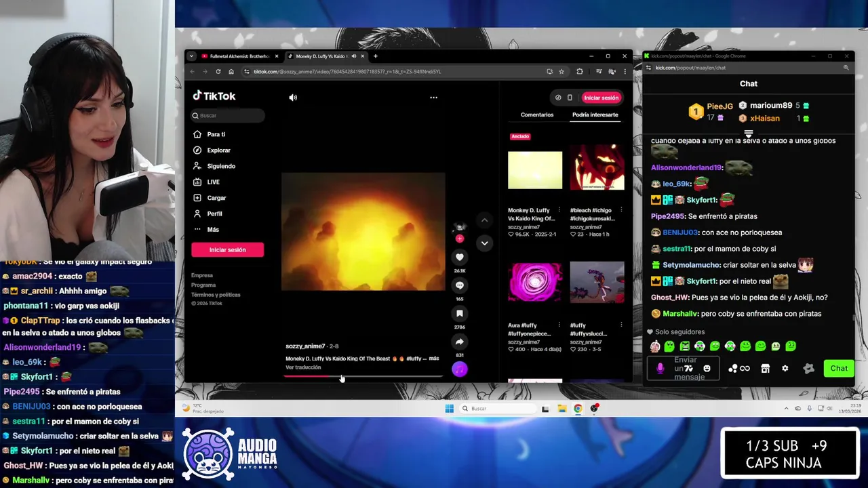The image size is (868, 488).
Task: Click the coin icon next to Iniciar sesión
Action: (x=558, y=98)
